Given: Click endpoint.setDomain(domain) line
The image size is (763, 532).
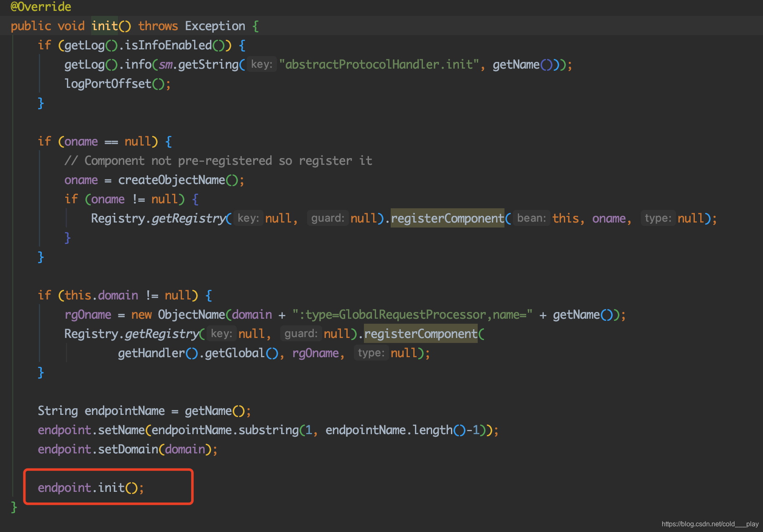Looking at the screenshot, I should coord(128,449).
